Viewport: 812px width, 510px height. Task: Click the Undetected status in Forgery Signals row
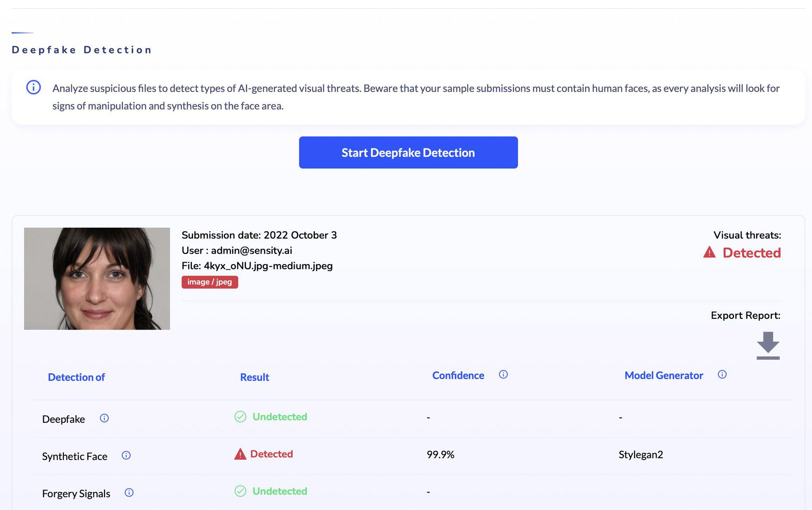tap(280, 491)
